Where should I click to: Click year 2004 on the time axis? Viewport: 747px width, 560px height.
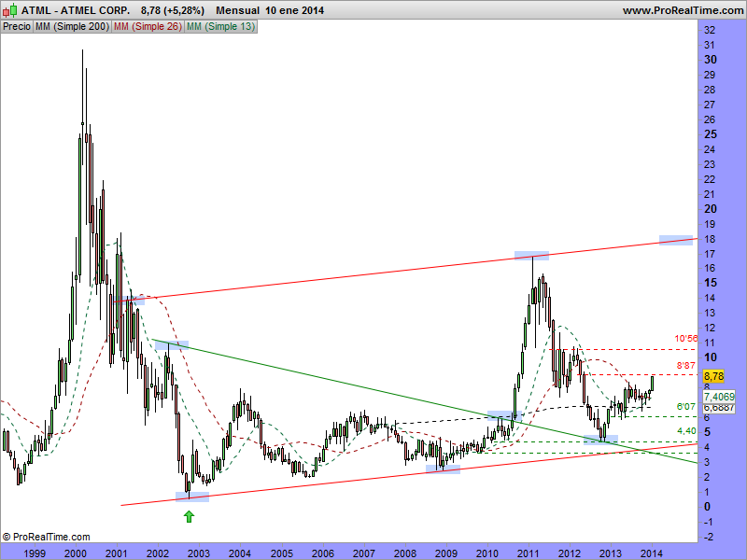[240, 553]
